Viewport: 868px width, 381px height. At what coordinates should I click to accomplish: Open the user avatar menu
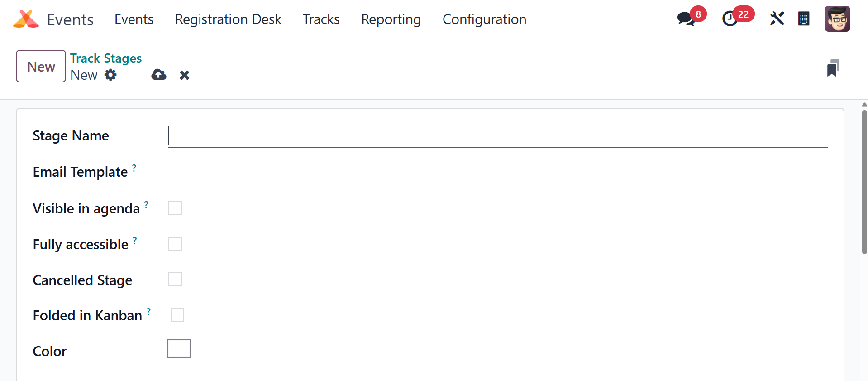coord(837,19)
